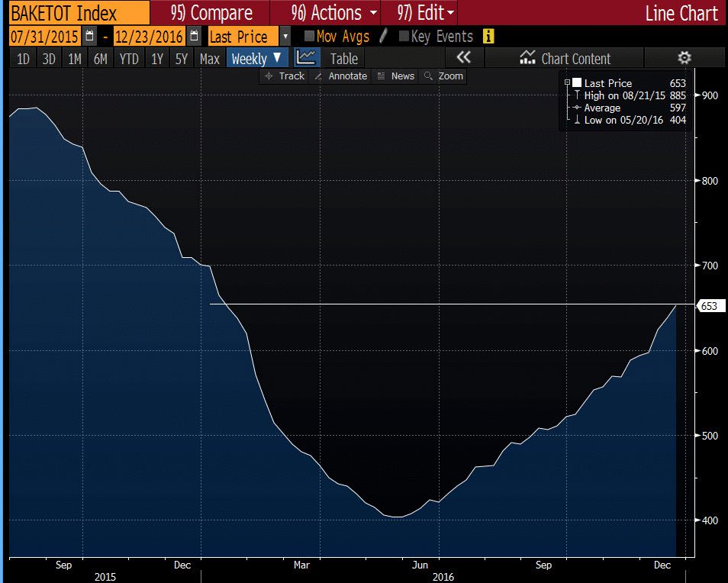Click the yellow info icon

tap(488, 36)
